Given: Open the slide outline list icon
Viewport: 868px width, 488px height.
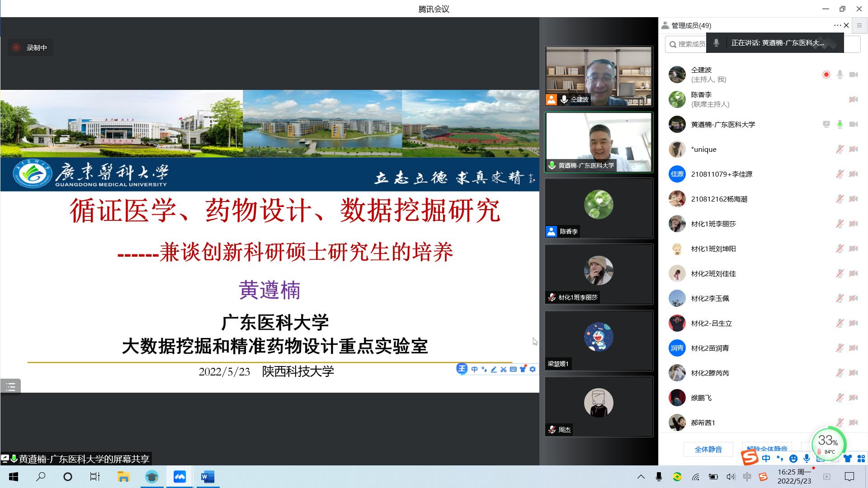Looking at the screenshot, I should click(x=10, y=387).
